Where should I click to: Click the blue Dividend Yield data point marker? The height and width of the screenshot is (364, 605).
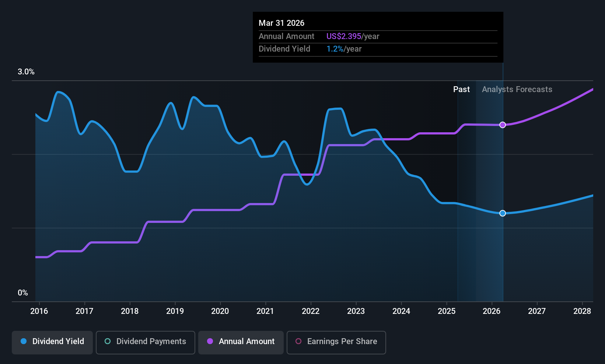pos(503,213)
